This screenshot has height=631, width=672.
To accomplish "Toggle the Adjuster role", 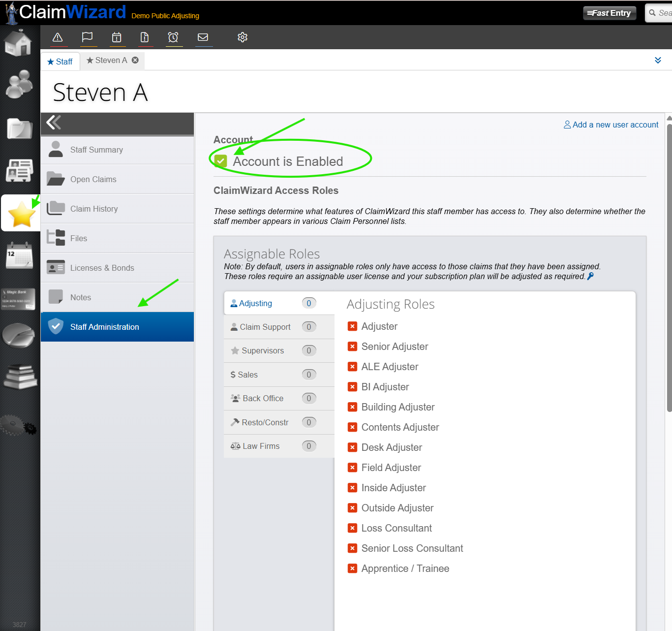I will tap(352, 326).
